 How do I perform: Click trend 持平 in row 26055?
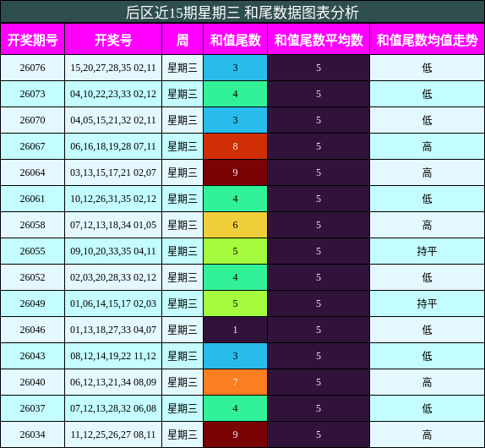[428, 251]
